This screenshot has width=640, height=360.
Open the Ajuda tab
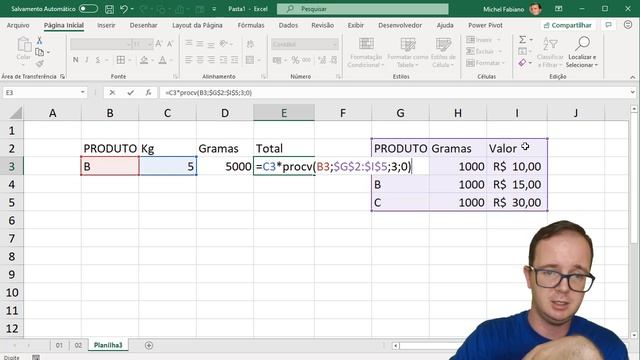tap(445, 25)
